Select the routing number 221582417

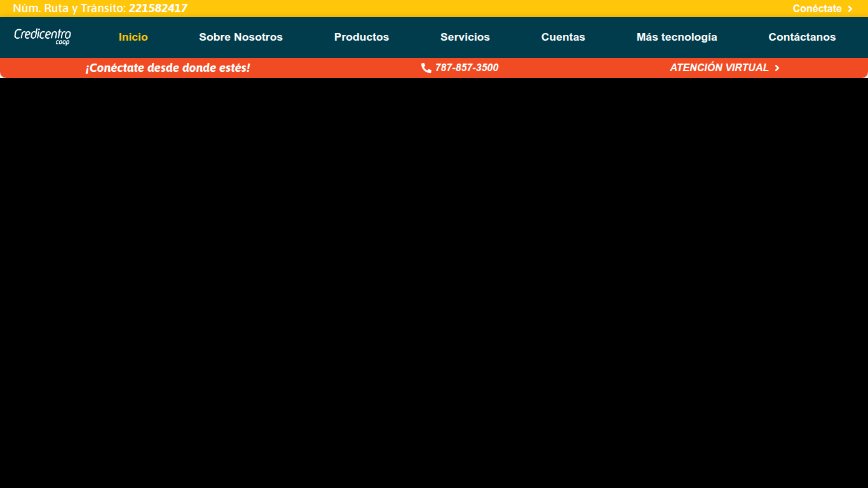coord(158,8)
